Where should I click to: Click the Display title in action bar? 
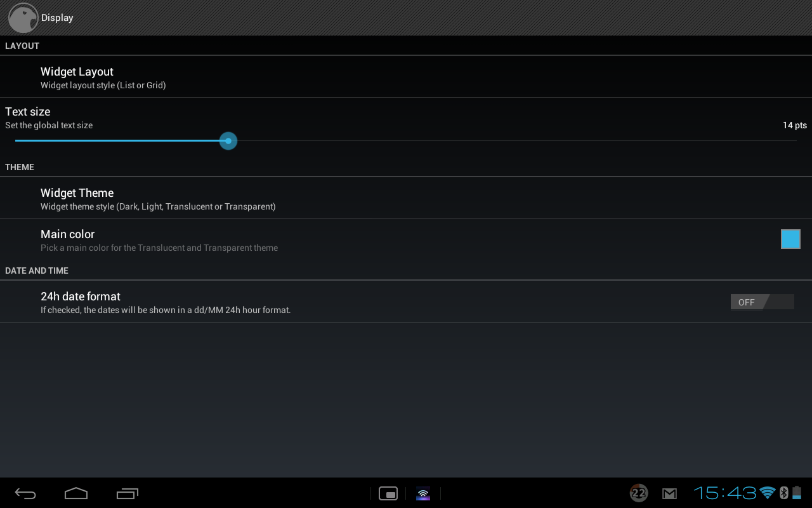(57, 18)
